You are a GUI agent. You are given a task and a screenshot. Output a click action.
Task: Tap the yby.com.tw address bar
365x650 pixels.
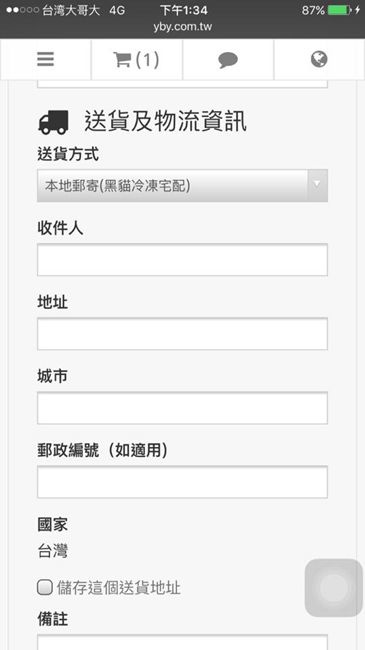pos(182,27)
